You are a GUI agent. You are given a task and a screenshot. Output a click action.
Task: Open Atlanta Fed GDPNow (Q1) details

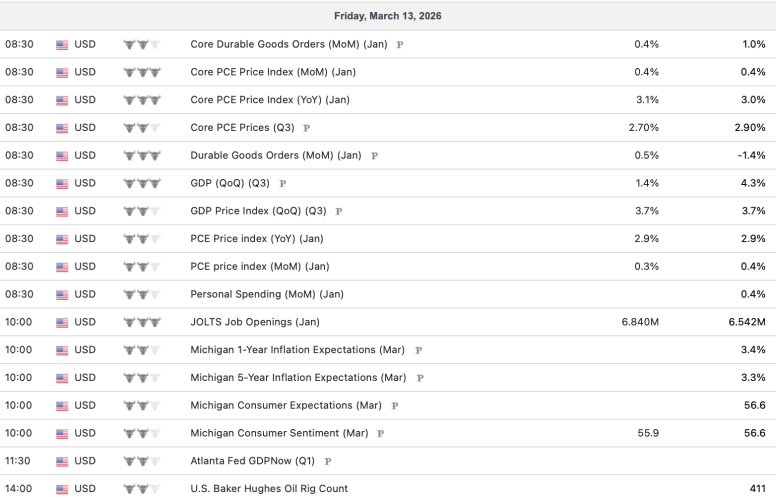click(x=254, y=462)
